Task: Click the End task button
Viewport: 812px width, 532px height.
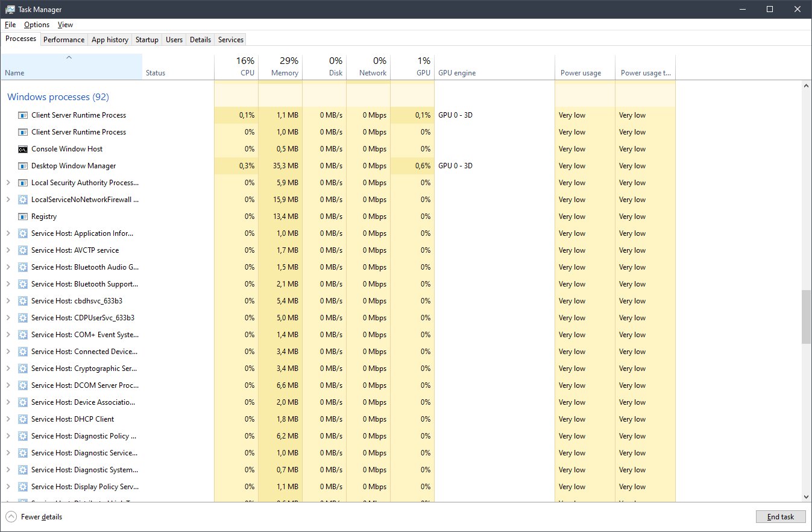Action: point(780,517)
